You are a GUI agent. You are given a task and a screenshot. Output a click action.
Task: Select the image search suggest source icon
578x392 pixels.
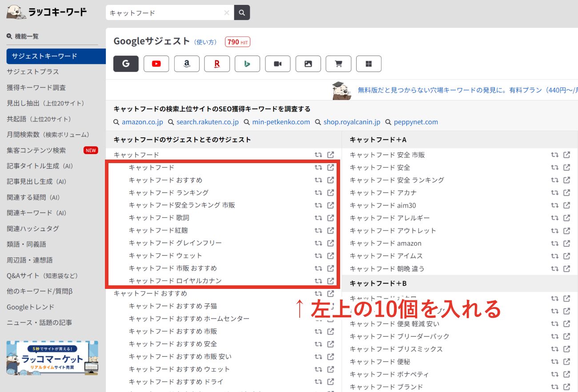click(x=308, y=64)
